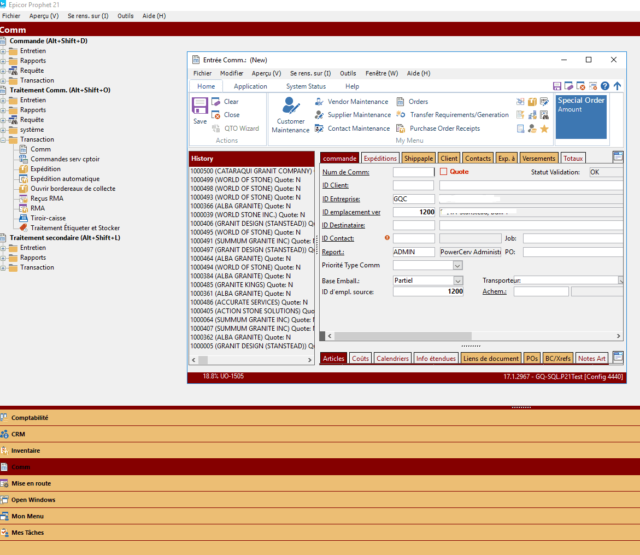Open Modifier menu in Entrée Comm. window
Screen dimensions: 640x555
pos(231,73)
